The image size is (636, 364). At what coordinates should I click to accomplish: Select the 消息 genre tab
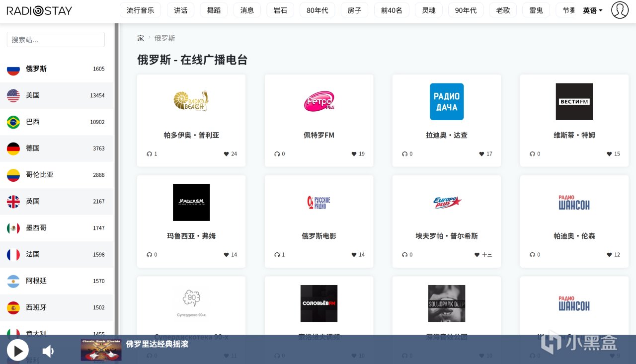(x=247, y=10)
